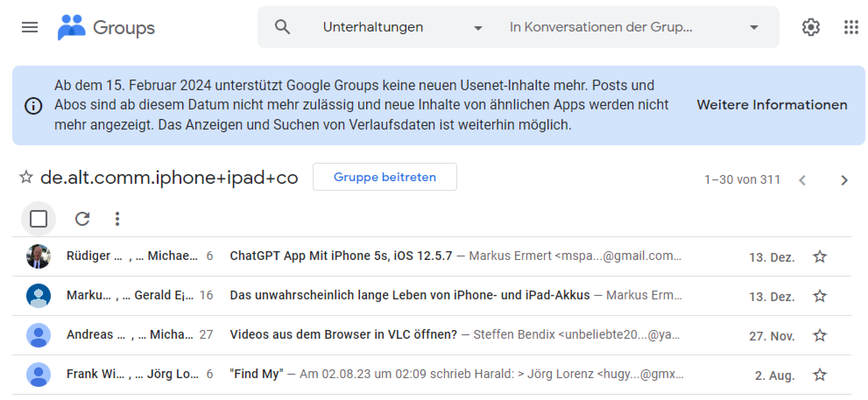Star the ChatGPT App conversation

819,256
